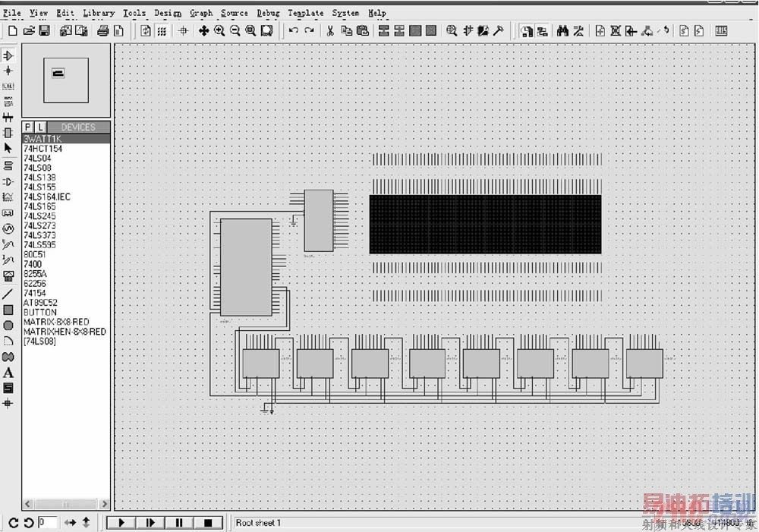The width and height of the screenshot is (759, 532).
Task: Open the property assignment tool
Action: tap(578, 31)
